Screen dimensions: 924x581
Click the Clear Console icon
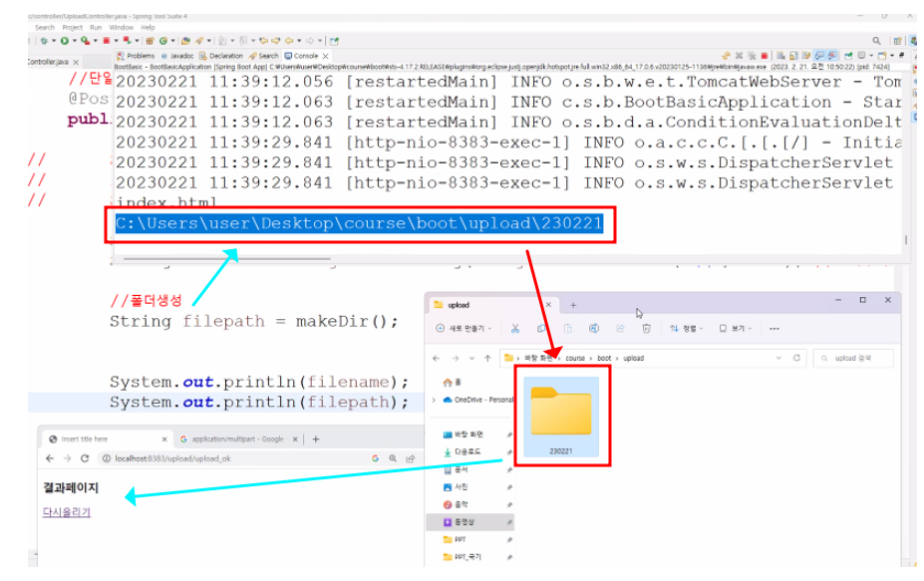(x=780, y=56)
